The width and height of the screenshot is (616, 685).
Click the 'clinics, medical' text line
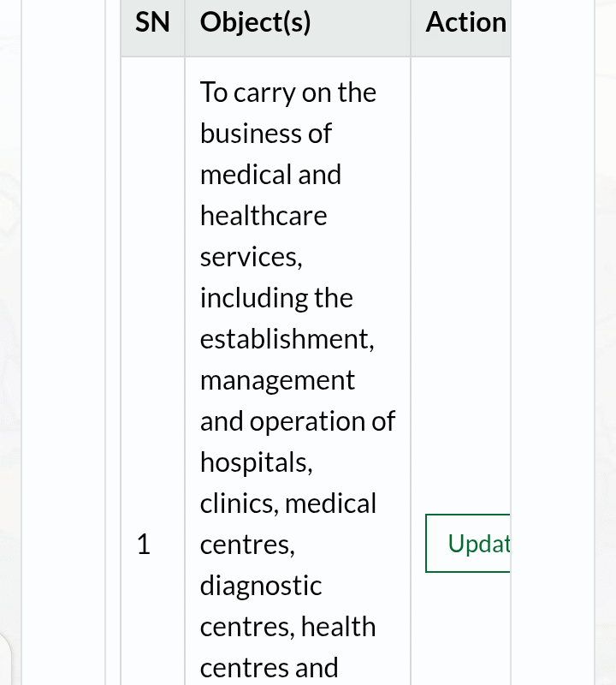(x=288, y=503)
